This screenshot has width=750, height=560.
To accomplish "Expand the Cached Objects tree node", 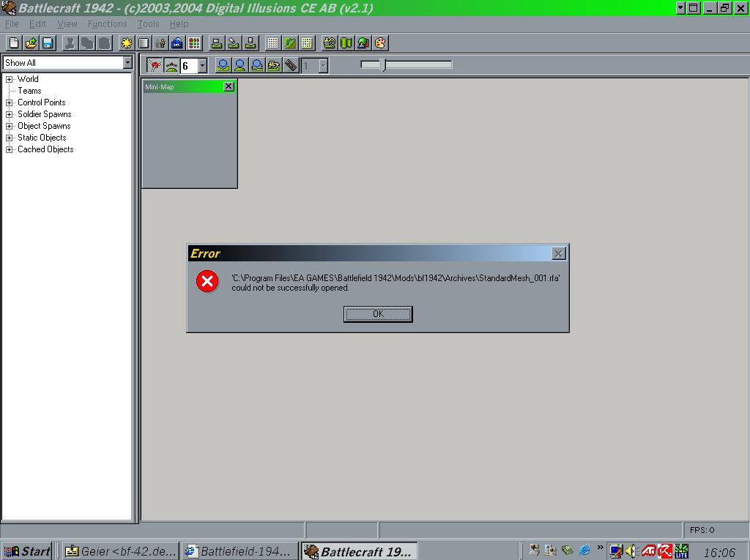I will [x=9, y=149].
